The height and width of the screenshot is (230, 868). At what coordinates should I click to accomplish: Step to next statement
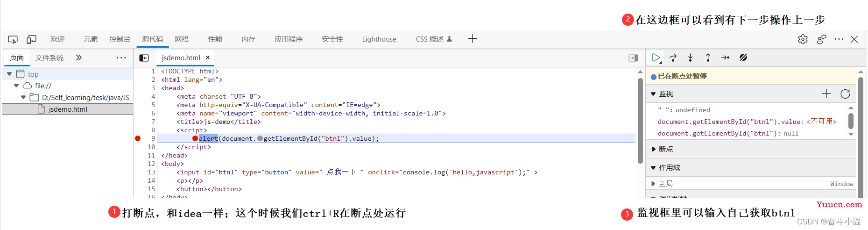click(725, 57)
